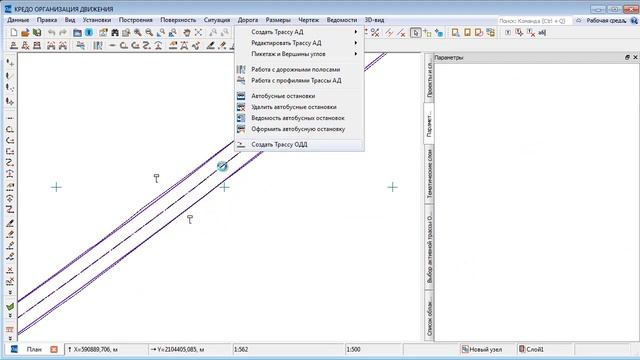Open the Размеры menu
The width and height of the screenshot is (640, 360).
278,20
